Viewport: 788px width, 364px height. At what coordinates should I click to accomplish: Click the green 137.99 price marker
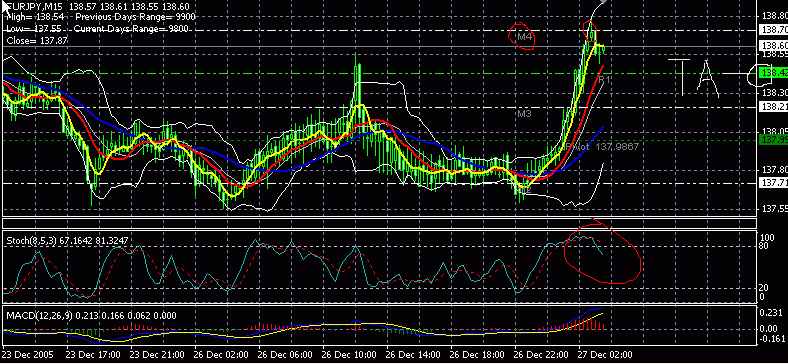pos(773,139)
